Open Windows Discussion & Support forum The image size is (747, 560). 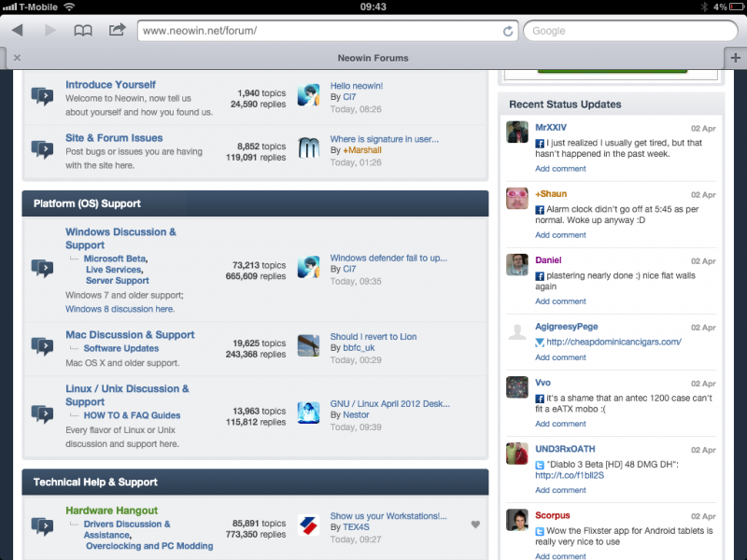click(121, 238)
